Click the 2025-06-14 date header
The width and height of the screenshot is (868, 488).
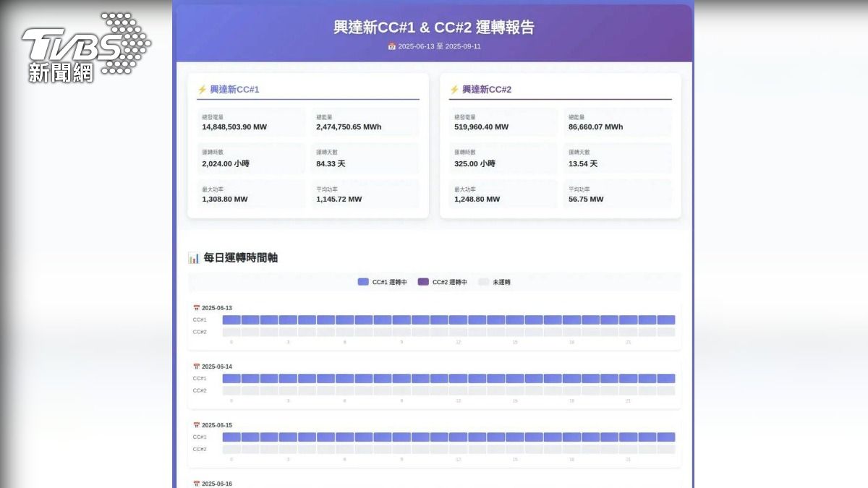coord(217,367)
